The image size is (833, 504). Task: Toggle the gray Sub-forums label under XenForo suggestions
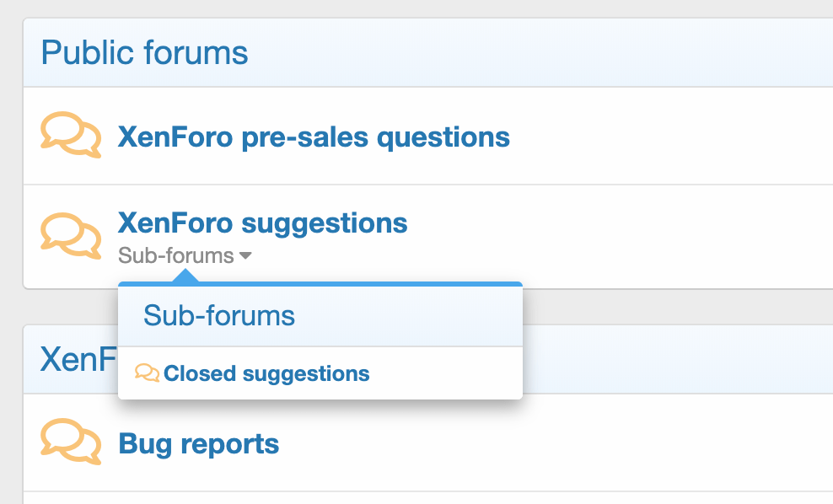(x=175, y=255)
